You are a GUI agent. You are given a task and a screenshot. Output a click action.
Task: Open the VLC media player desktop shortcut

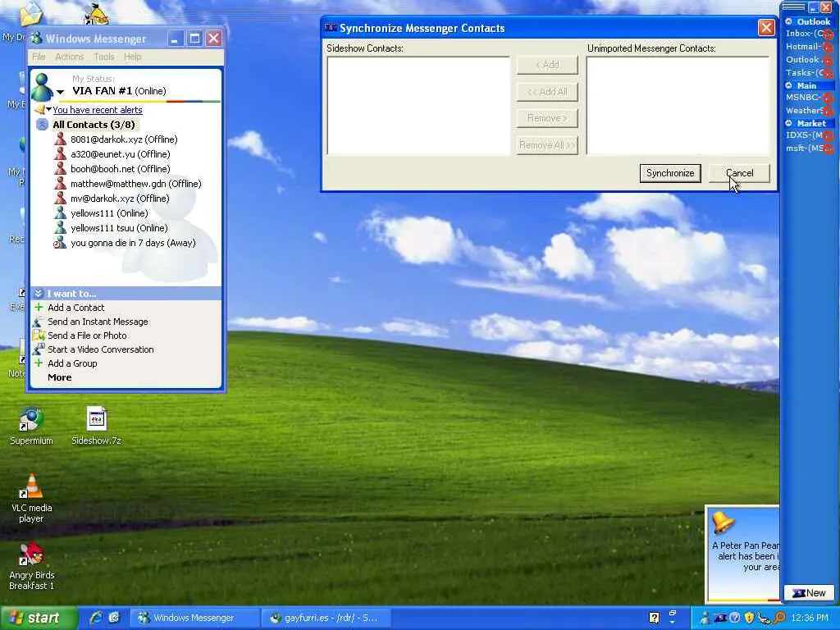coord(32,487)
